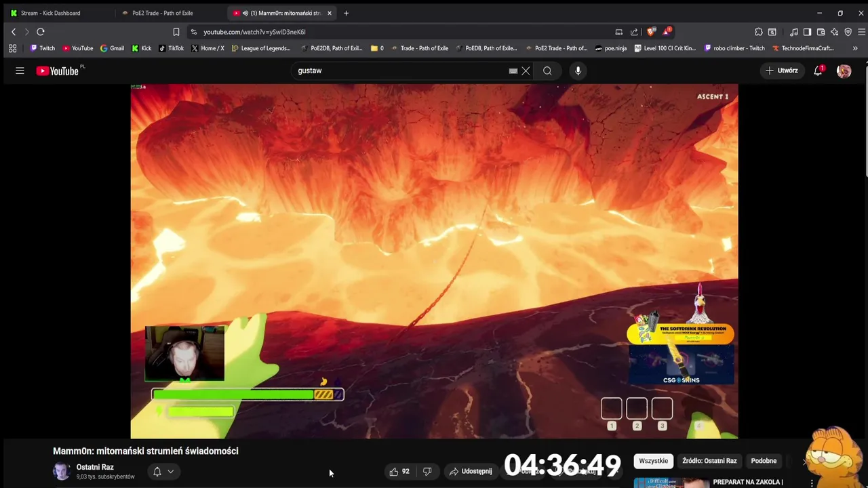Click the Udostępnij share button

pyautogui.click(x=471, y=471)
